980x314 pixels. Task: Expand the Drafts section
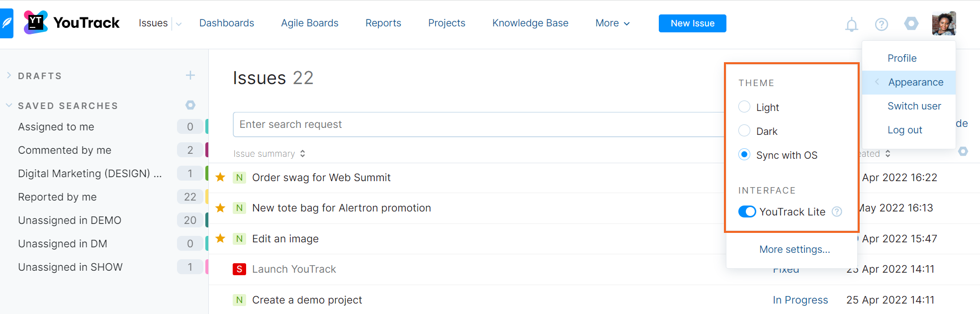9,76
